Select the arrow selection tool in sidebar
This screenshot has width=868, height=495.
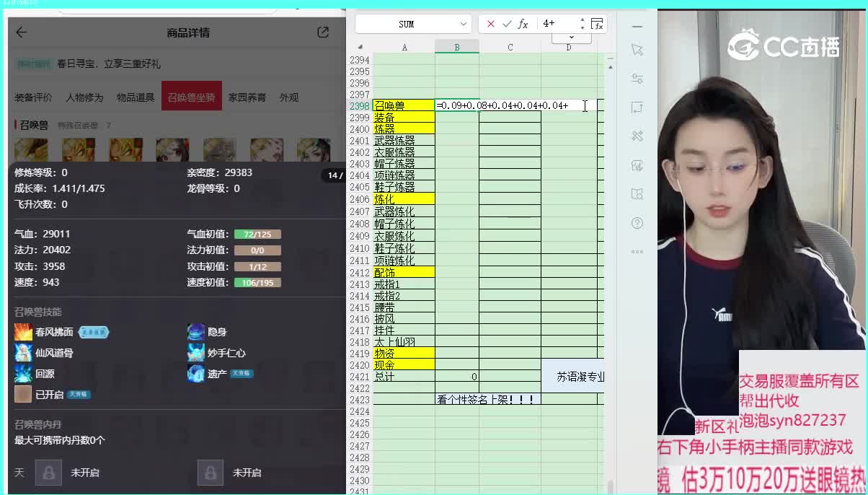coord(637,50)
